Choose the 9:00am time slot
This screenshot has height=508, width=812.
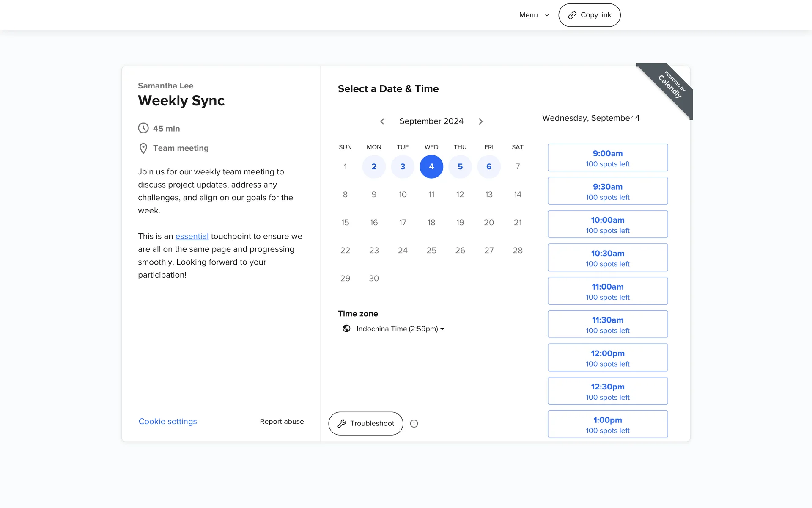(x=607, y=158)
